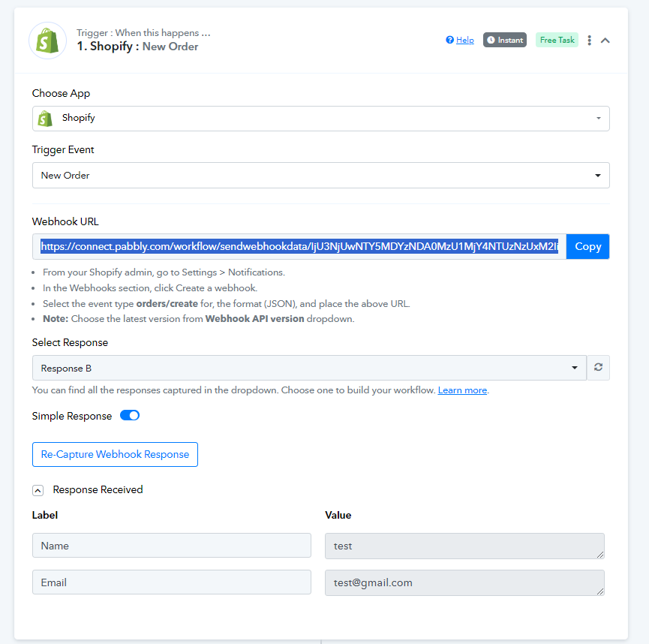Open the Select Response dropdown
Screen dimensions: 649x644
309,368
